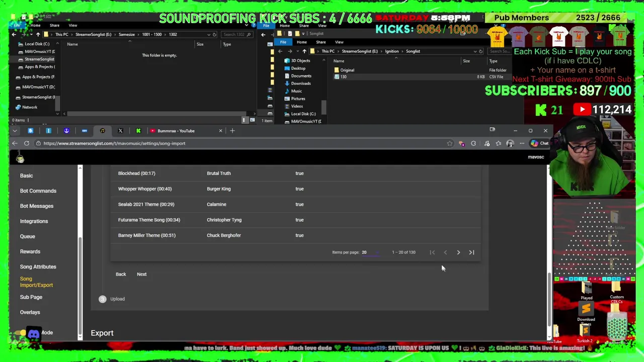Image resolution: width=644 pixels, height=362 pixels.
Task: Open the browser favorites list icon
Action: tap(499, 144)
